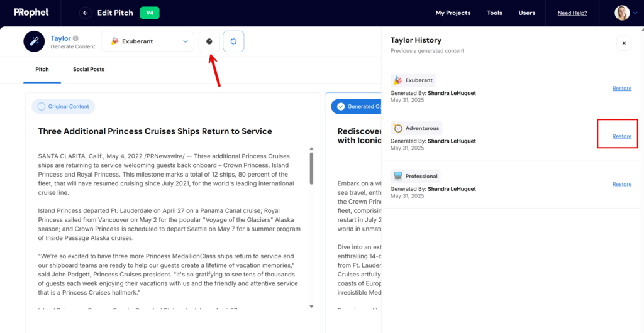Switch to the Social Posts tab
Image resolution: width=644 pixels, height=333 pixels.
pyautogui.click(x=89, y=69)
